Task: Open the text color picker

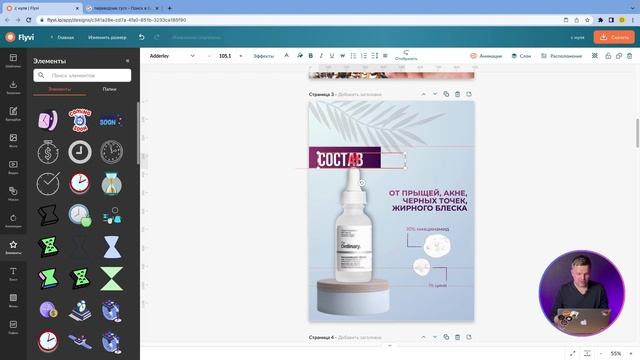Action: (287, 56)
